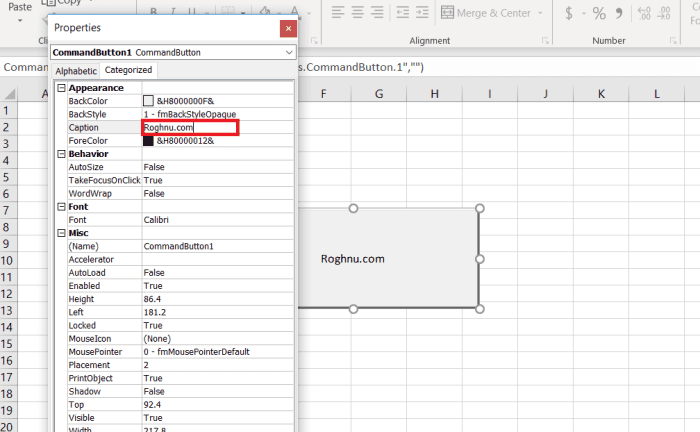Close the Properties window
Viewport: 700px width, 432px height.
click(288, 29)
